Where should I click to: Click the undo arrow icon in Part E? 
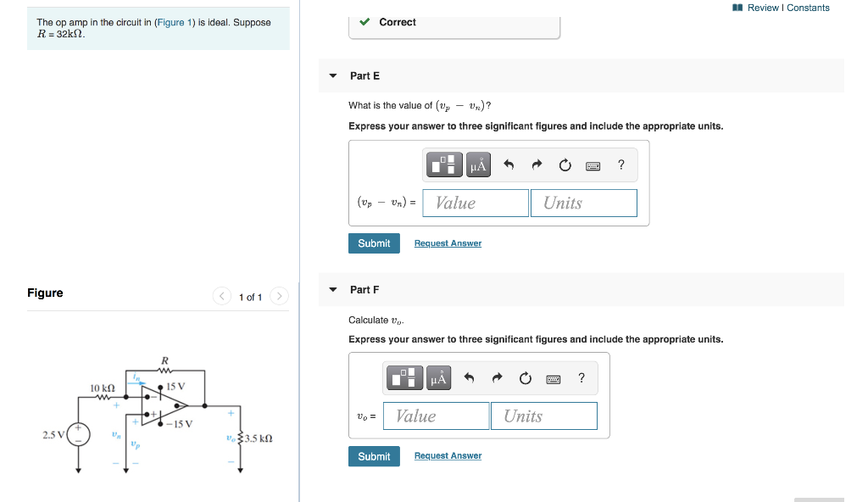[x=508, y=165]
